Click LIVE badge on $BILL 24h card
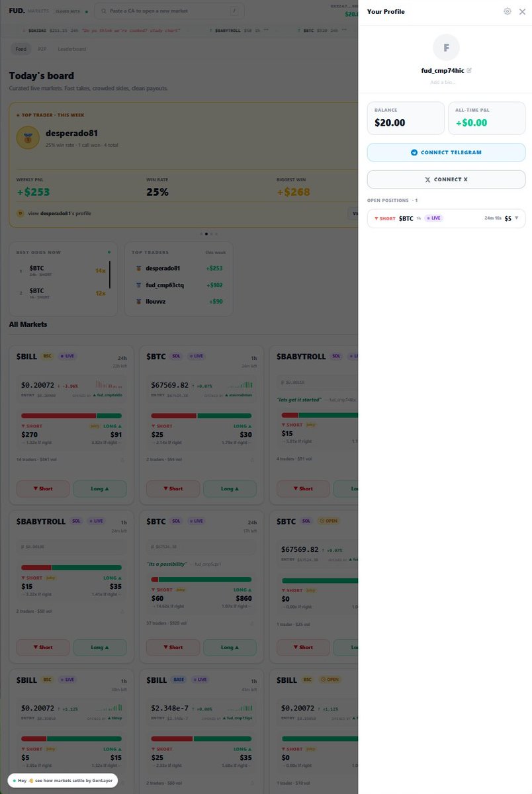 pos(68,356)
